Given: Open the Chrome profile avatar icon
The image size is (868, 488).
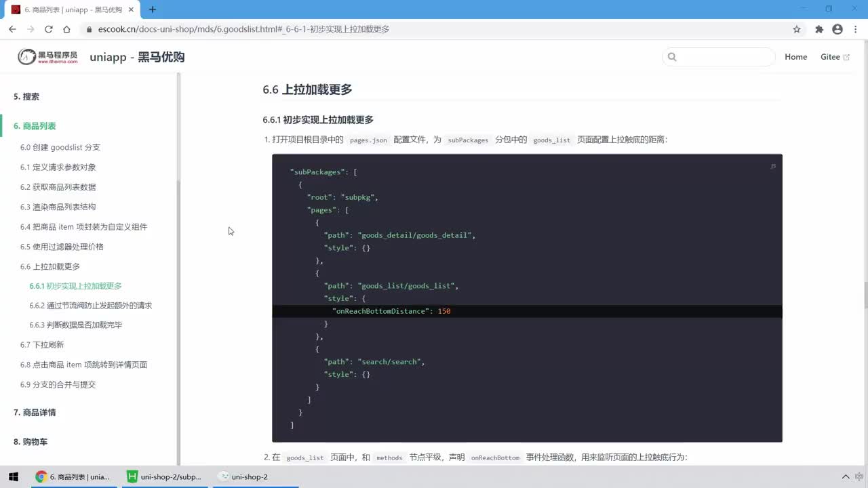Looking at the screenshot, I should (x=837, y=29).
